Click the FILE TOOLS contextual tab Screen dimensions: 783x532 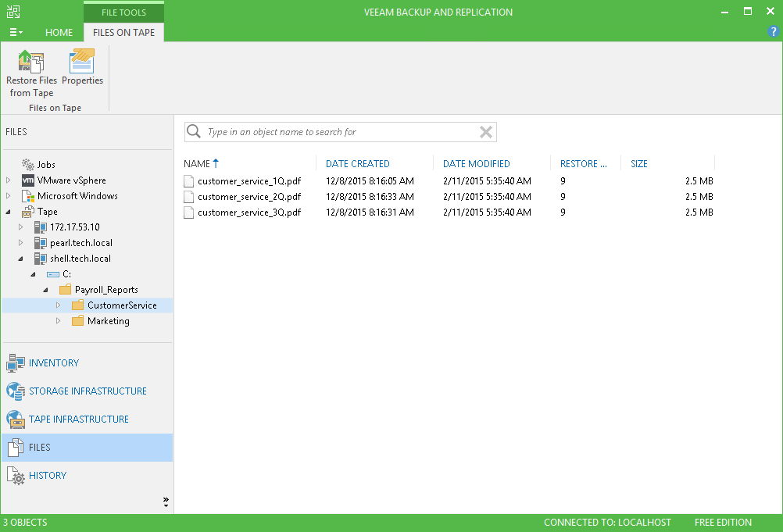coord(123,12)
